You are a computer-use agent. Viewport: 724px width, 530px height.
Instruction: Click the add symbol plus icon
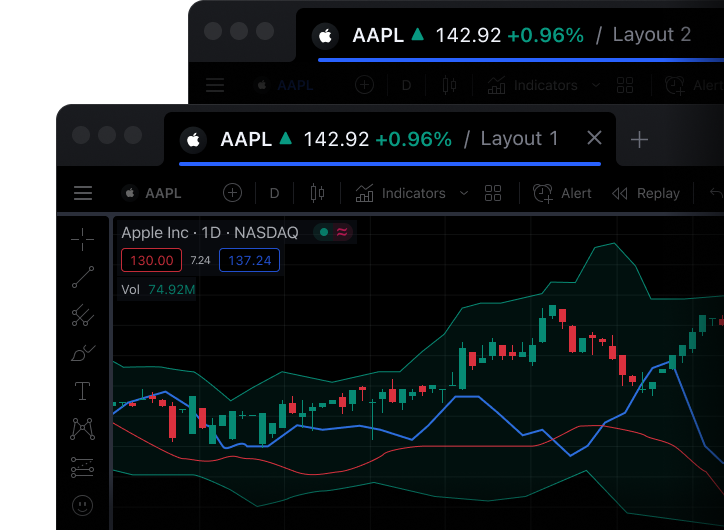pos(232,193)
